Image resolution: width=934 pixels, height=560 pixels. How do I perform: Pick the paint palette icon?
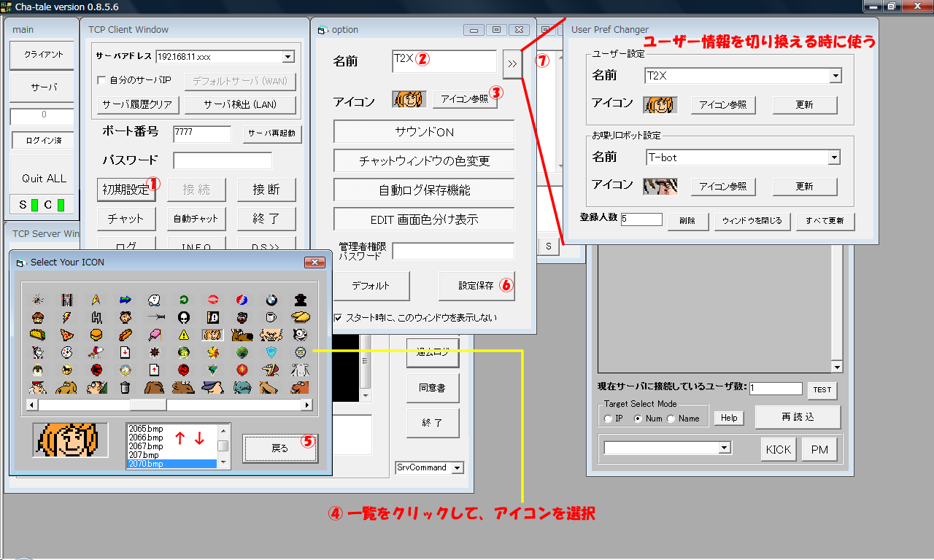[67, 352]
